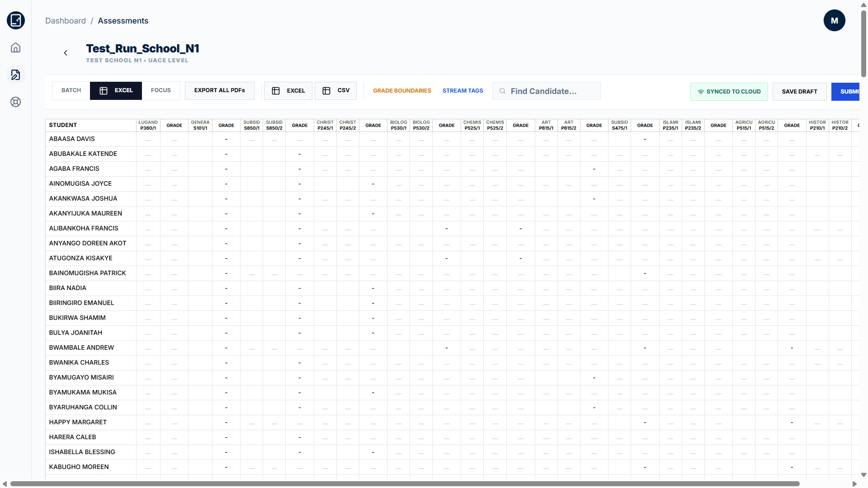Open the support lifebuoy sidebar icon
Viewport: 868px width, 488px height.
[16, 102]
